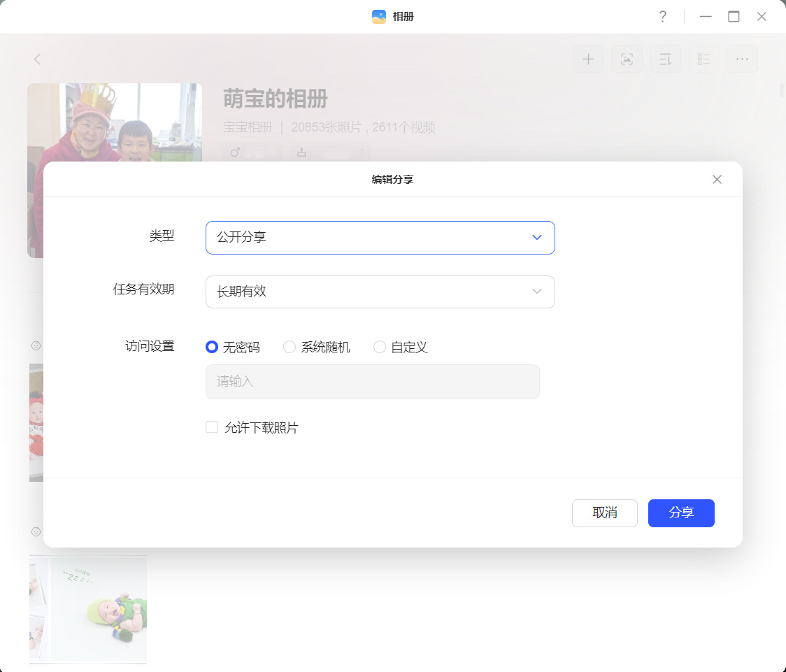This screenshot has height=672, width=786.
Task: Click the blue 分享 button
Action: [680, 513]
